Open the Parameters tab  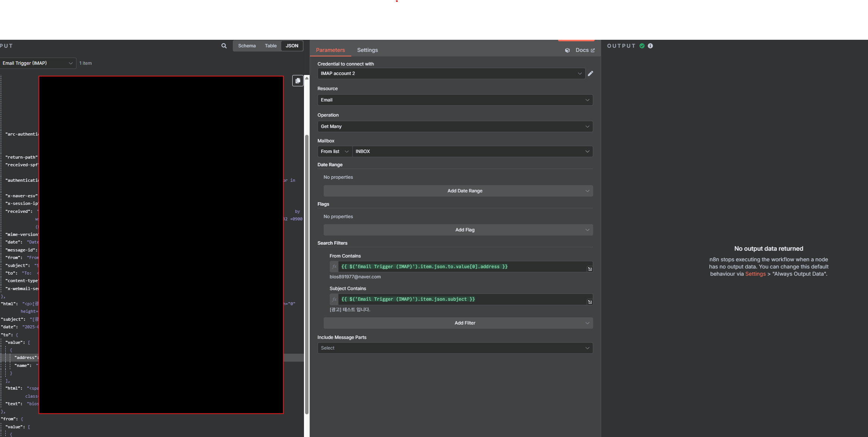pyautogui.click(x=330, y=50)
